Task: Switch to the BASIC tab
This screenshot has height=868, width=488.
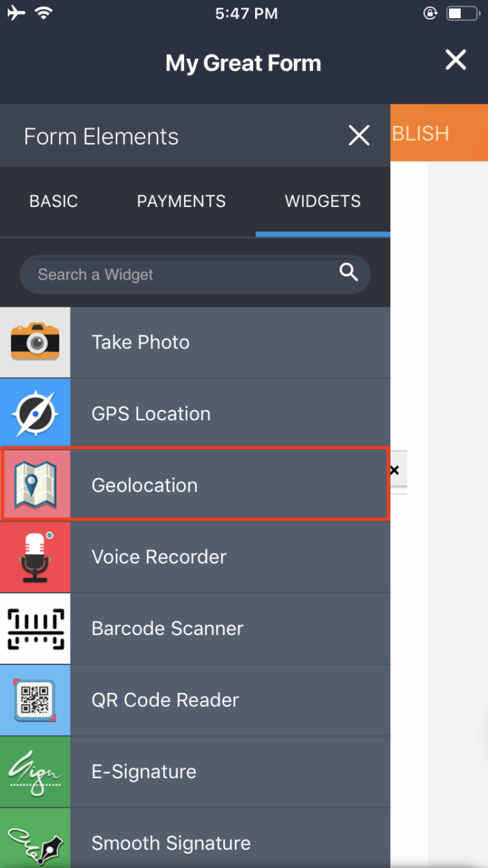Action: pos(53,201)
